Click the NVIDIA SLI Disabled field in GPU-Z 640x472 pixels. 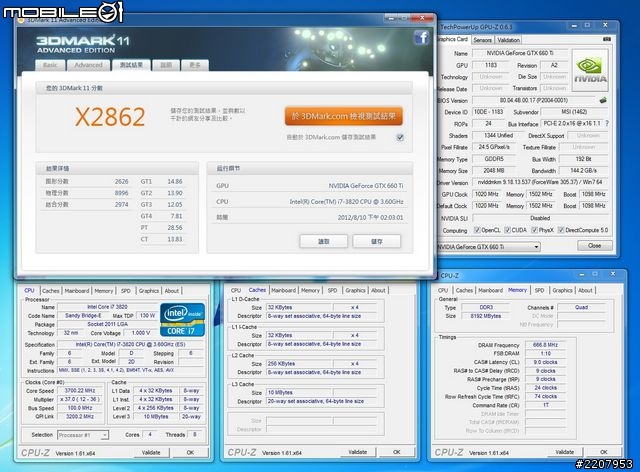coord(540,218)
